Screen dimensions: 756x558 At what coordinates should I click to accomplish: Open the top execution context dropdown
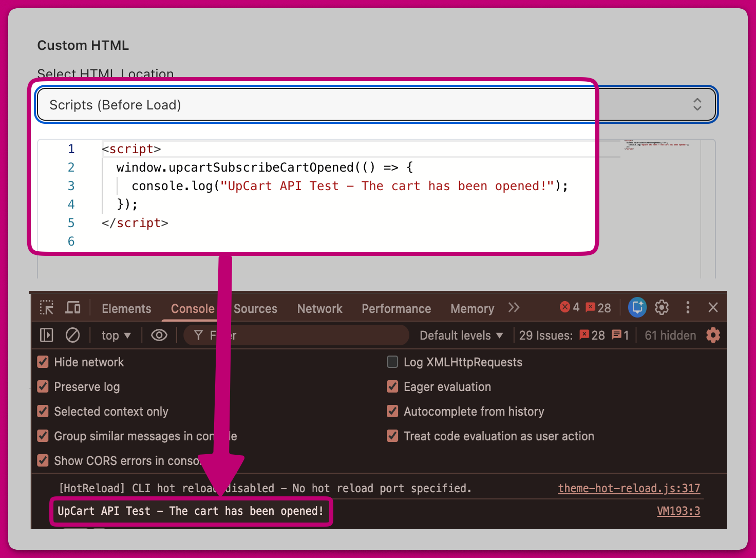(x=116, y=336)
